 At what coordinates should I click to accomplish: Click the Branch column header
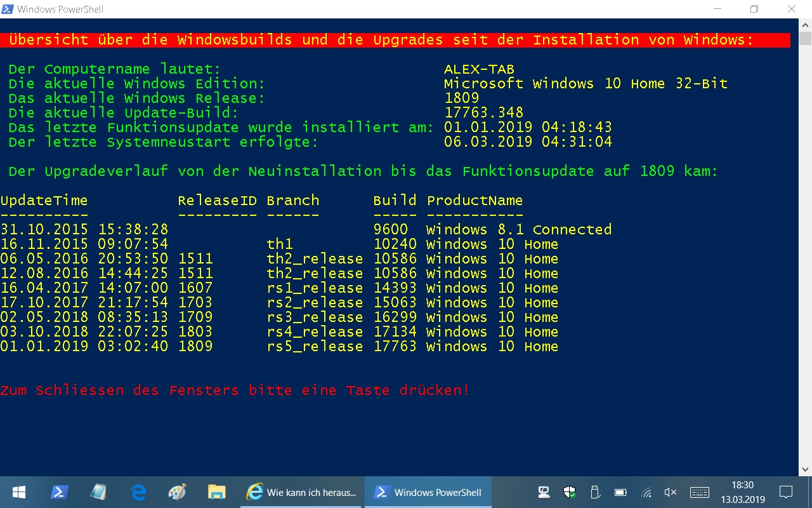pyautogui.click(x=292, y=201)
